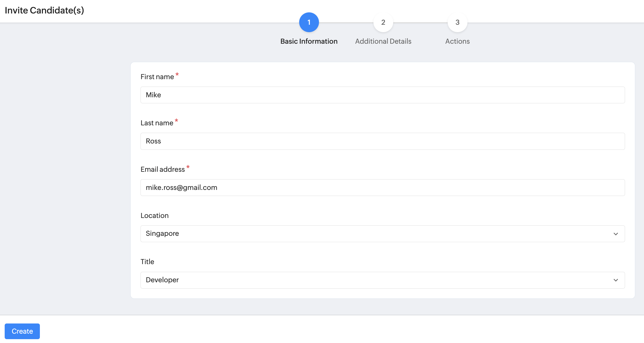This screenshot has height=343, width=644.
Task: Go to step 2 circle
Action: click(x=383, y=22)
